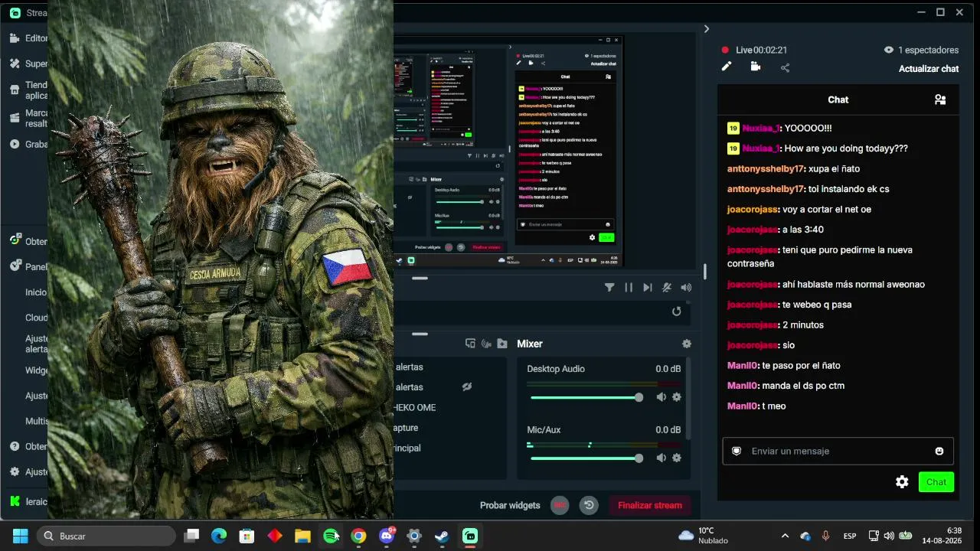Open Desktop Audio settings gear
The image size is (980, 551).
[x=677, y=397]
